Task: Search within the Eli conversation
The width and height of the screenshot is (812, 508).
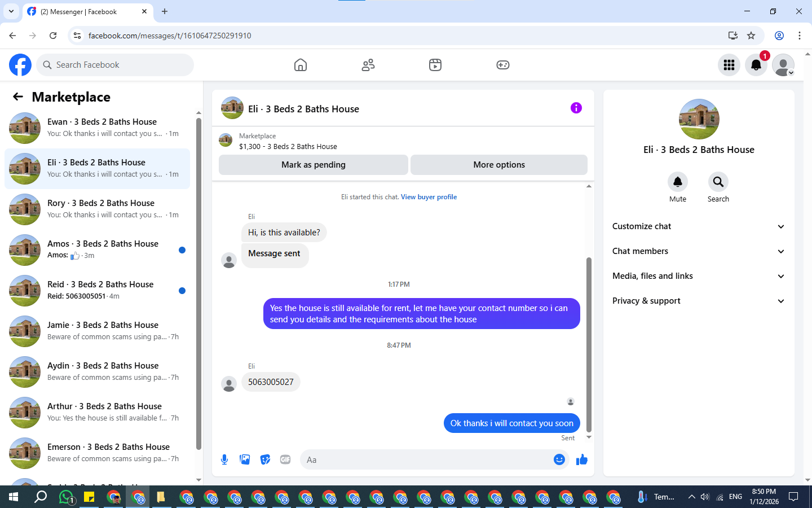Action: pos(718,182)
